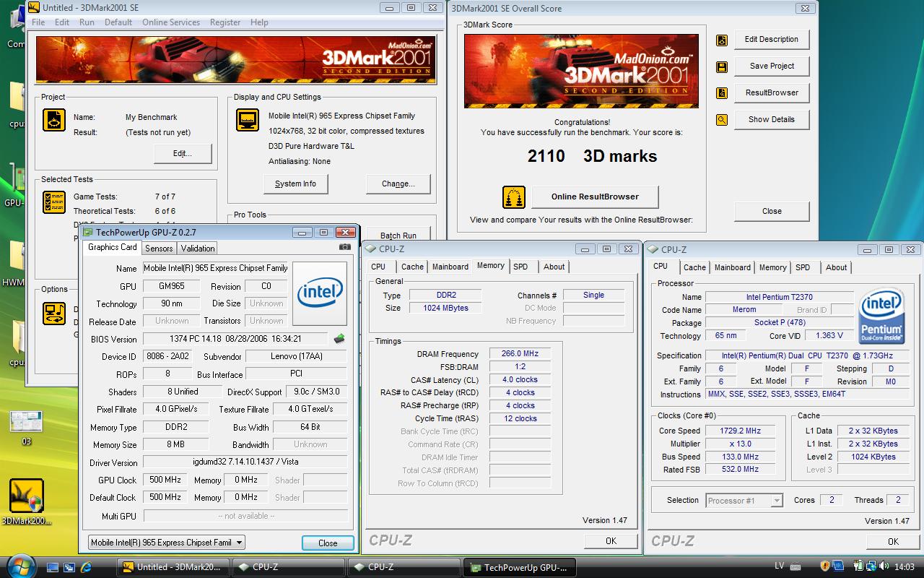This screenshot has height=578, width=924.
Task: Switch to Memory tab in right CPU-Z window
Action: [x=772, y=267]
